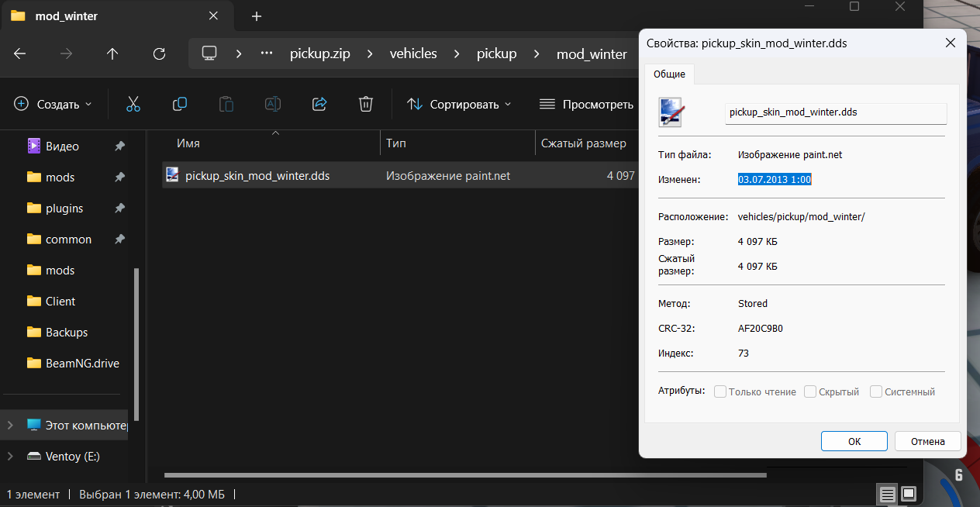Click the Rename icon in toolbar
The height and width of the screenshot is (507, 980).
click(x=272, y=104)
